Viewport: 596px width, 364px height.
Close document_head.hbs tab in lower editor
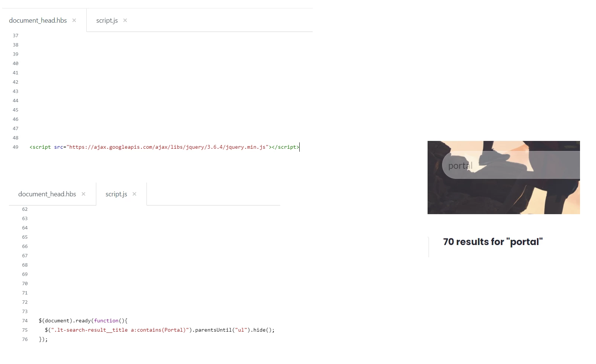click(83, 194)
